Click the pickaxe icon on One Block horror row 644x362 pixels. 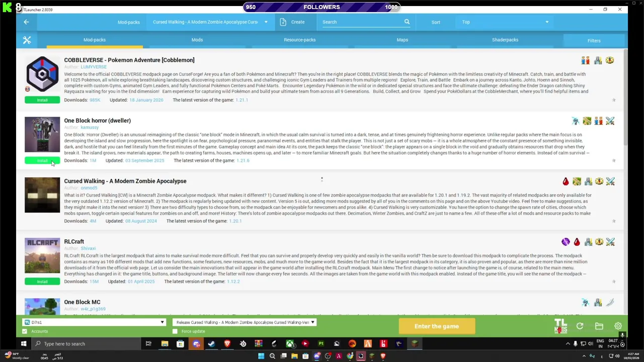click(576, 121)
